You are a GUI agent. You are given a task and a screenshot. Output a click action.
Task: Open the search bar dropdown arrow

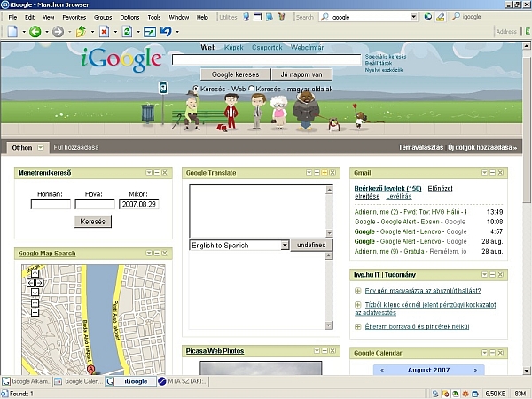[413, 17]
